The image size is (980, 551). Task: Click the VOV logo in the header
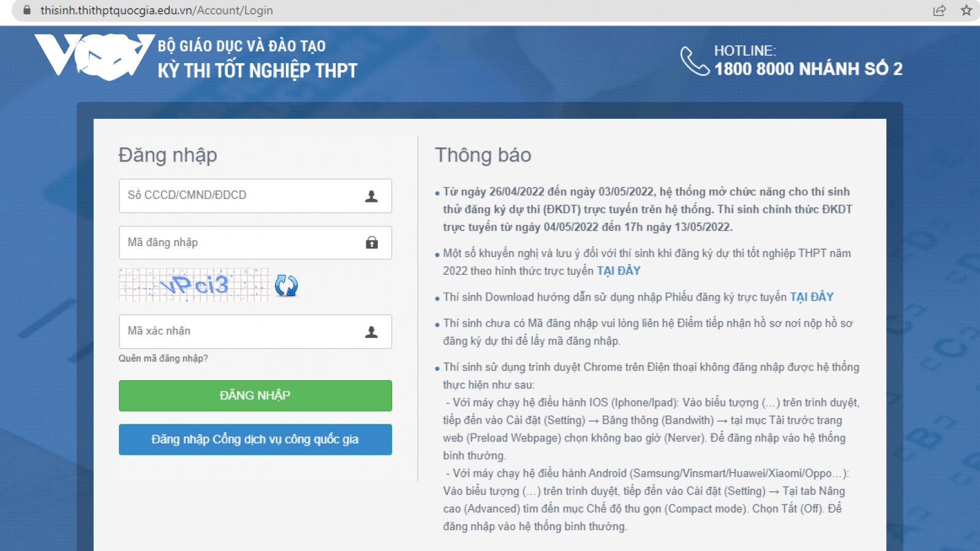tap(95, 56)
